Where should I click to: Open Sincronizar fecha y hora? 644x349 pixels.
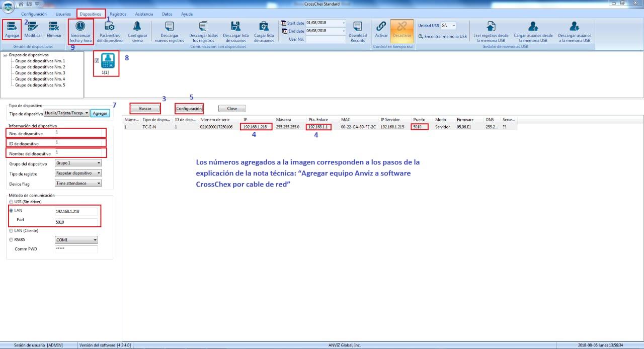coord(80,26)
